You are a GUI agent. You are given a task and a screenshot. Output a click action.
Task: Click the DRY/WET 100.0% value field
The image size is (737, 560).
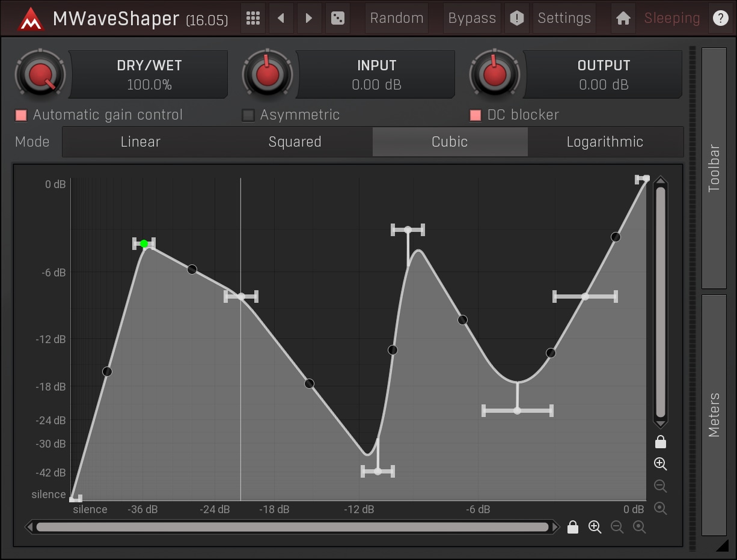click(149, 75)
